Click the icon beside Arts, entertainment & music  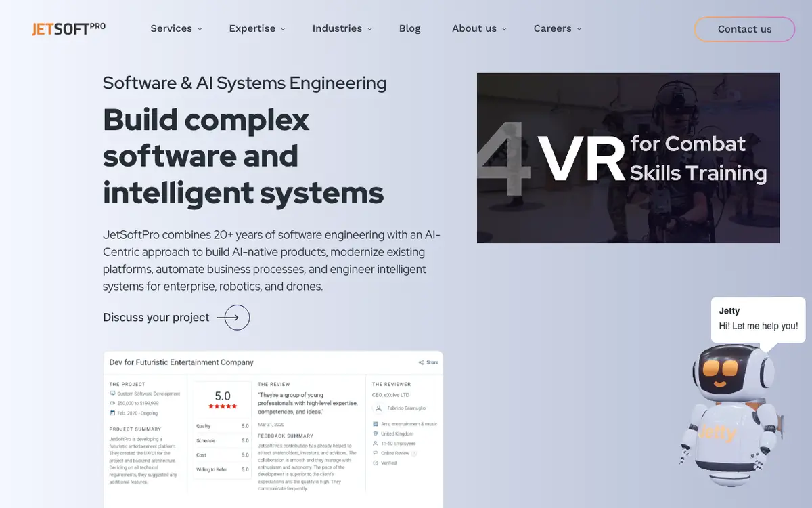376,424
